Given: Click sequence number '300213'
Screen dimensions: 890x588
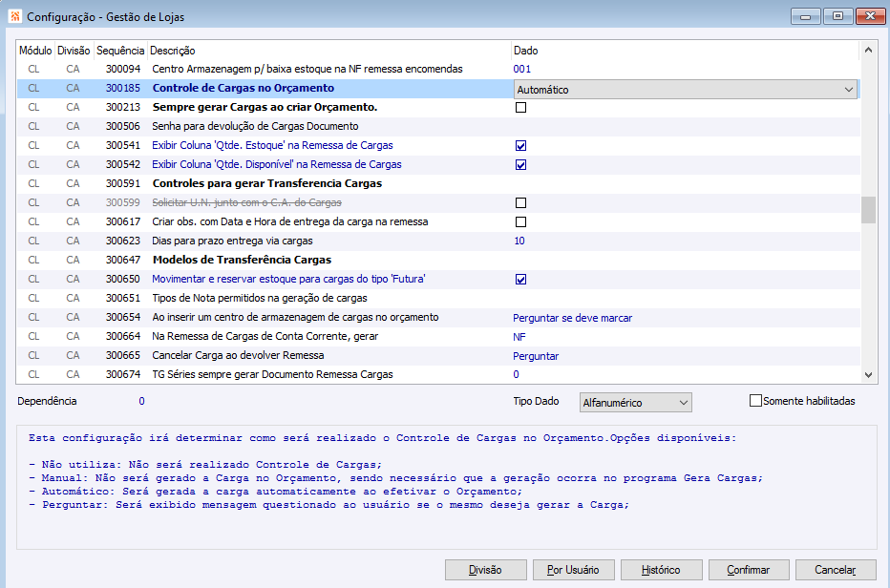Looking at the screenshot, I should (122, 107).
